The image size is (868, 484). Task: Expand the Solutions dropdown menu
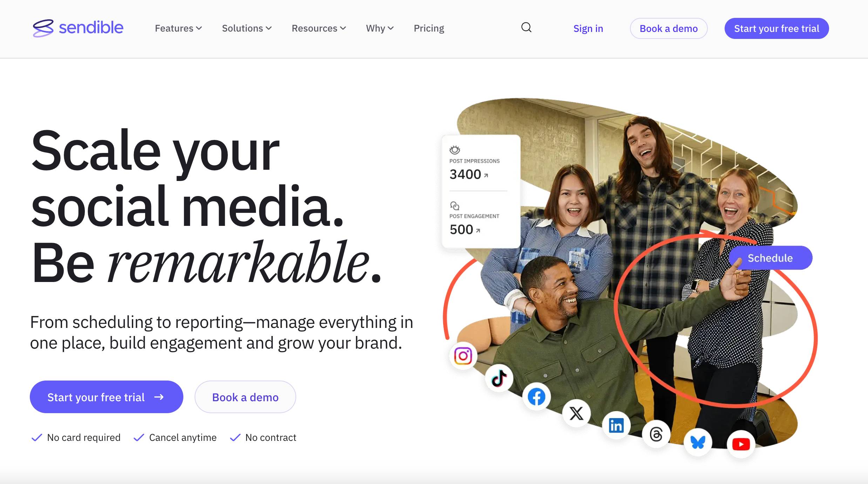coord(247,28)
